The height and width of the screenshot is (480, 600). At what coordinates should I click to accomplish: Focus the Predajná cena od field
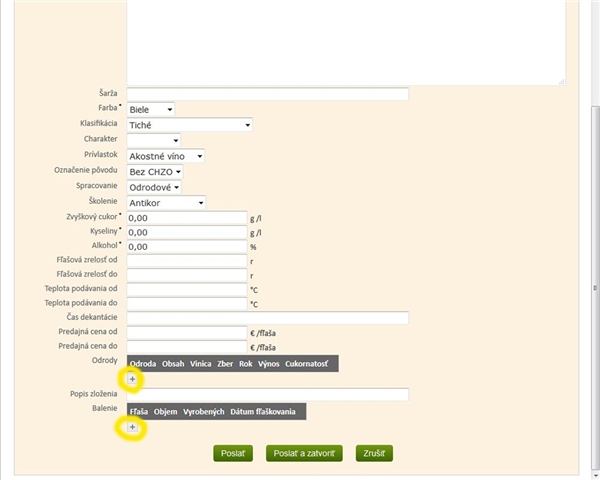[x=187, y=333]
